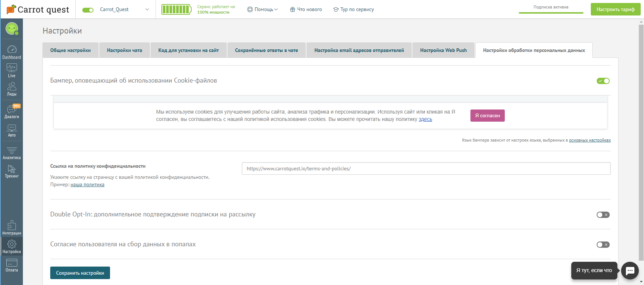Open the chat widget bubble icon
Viewport: 644px width, 285px height.
pos(630,271)
